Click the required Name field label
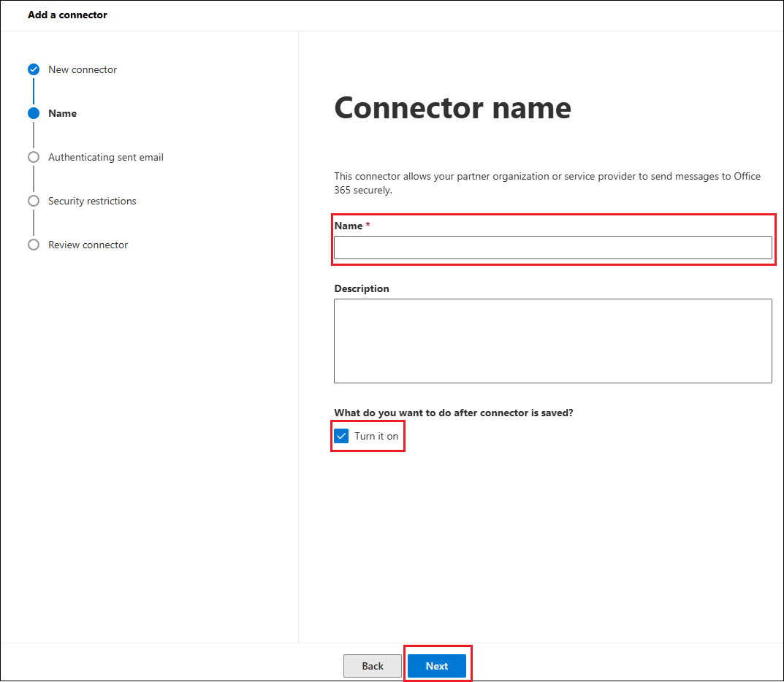The width and height of the screenshot is (784, 682). 352,226
